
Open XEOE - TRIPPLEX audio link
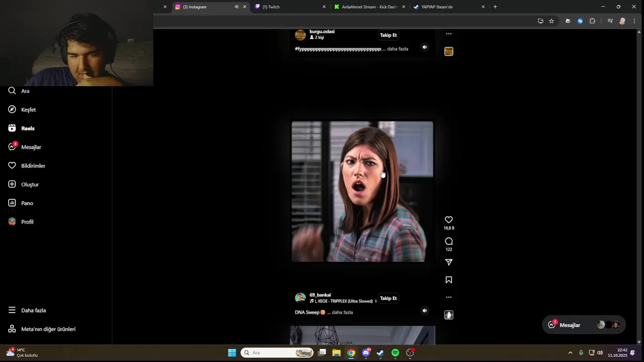click(x=343, y=301)
